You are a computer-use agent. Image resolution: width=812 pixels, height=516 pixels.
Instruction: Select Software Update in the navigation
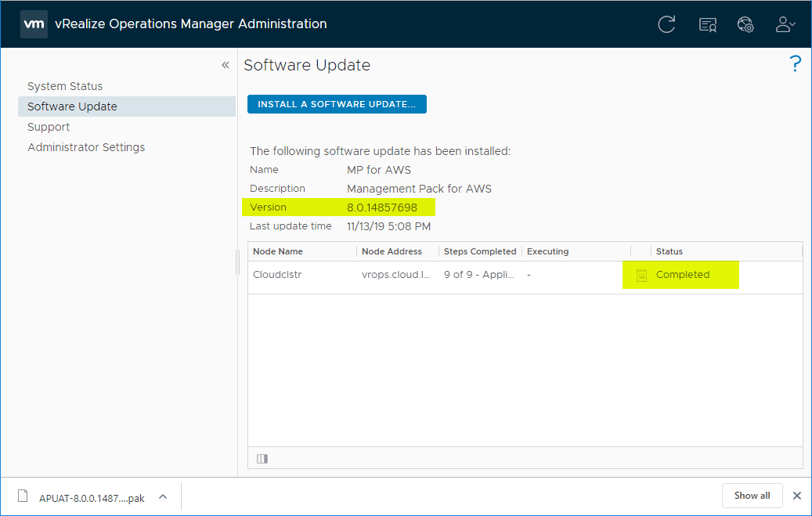(71, 106)
